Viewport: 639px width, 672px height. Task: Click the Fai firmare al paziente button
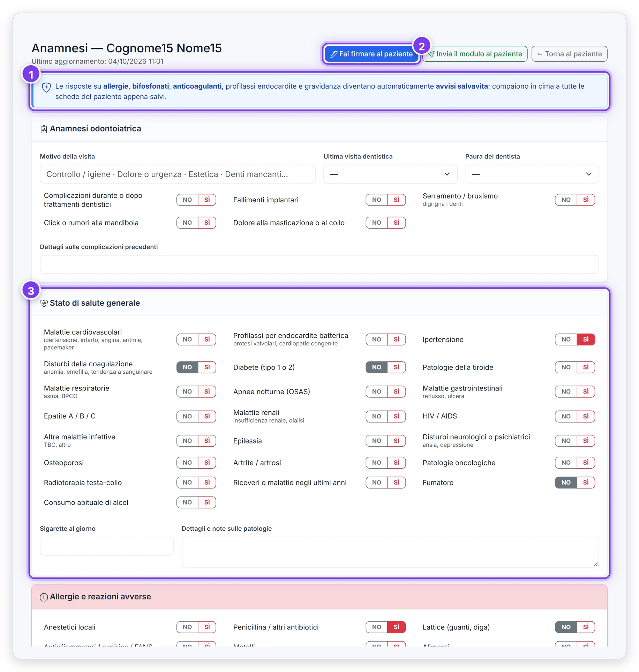[x=371, y=54]
